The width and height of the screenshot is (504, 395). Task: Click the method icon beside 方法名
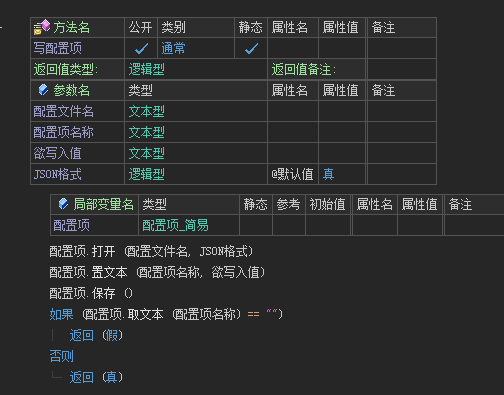coord(42,27)
